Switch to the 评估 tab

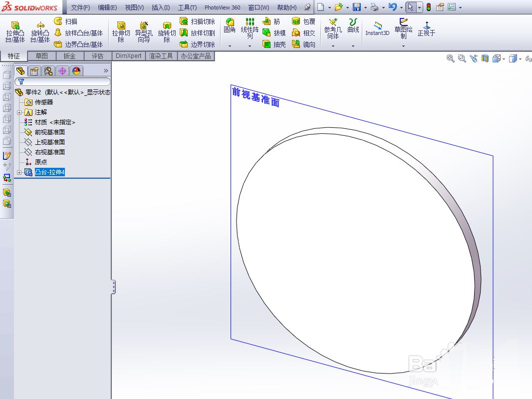(x=97, y=56)
